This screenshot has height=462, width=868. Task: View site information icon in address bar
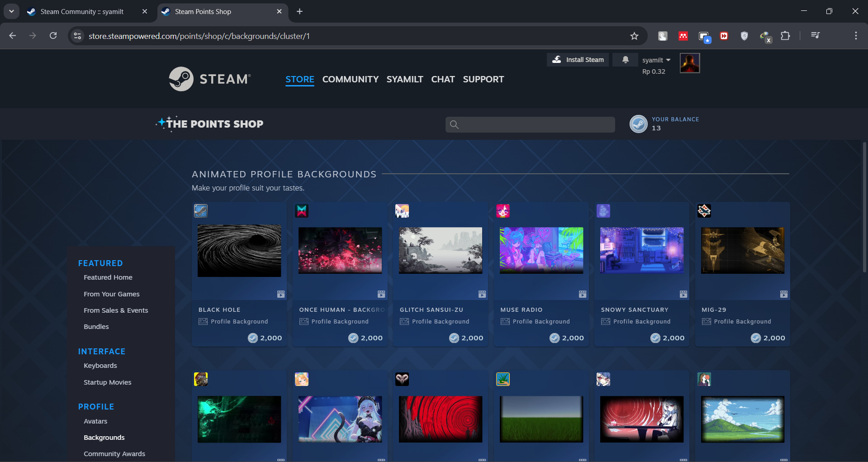click(x=78, y=36)
